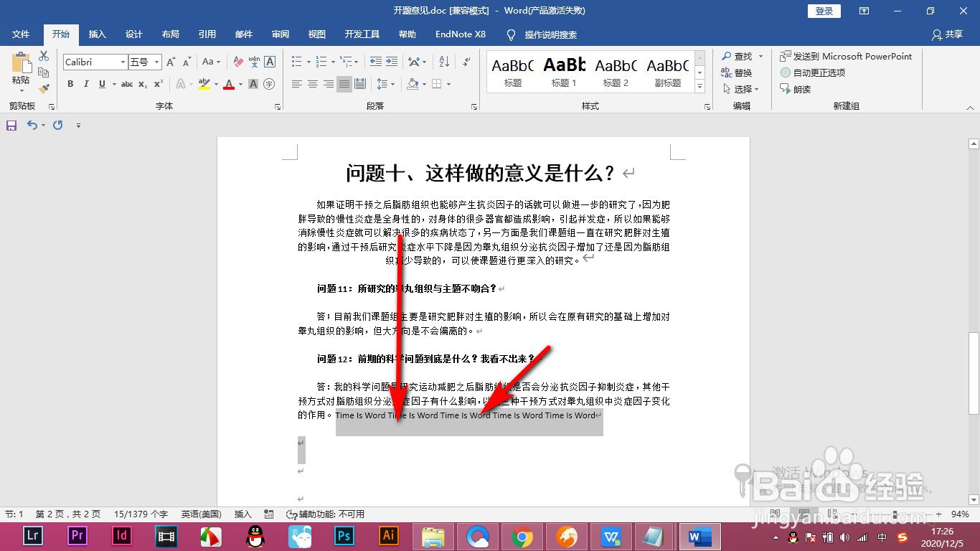980x551 pixels.
Task: Toggle align left
Action: coord(297,84)
